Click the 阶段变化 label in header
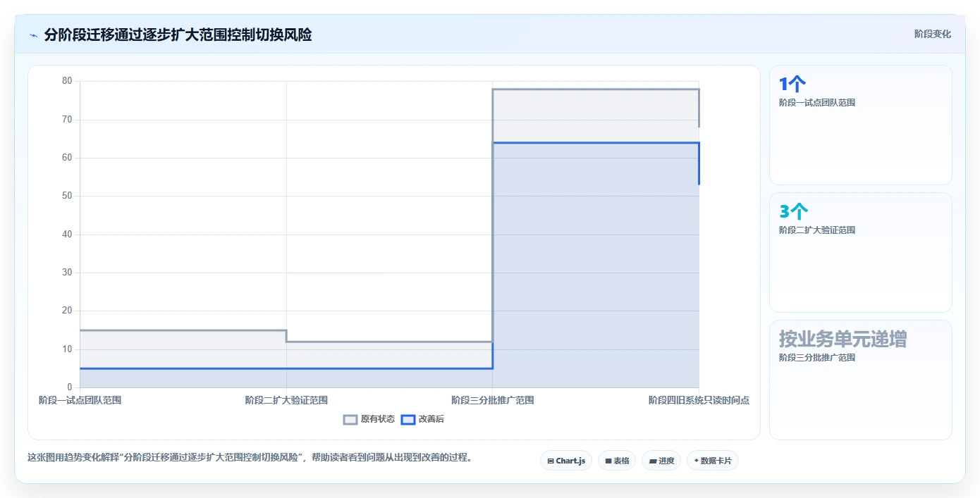 tap(932, 34)
